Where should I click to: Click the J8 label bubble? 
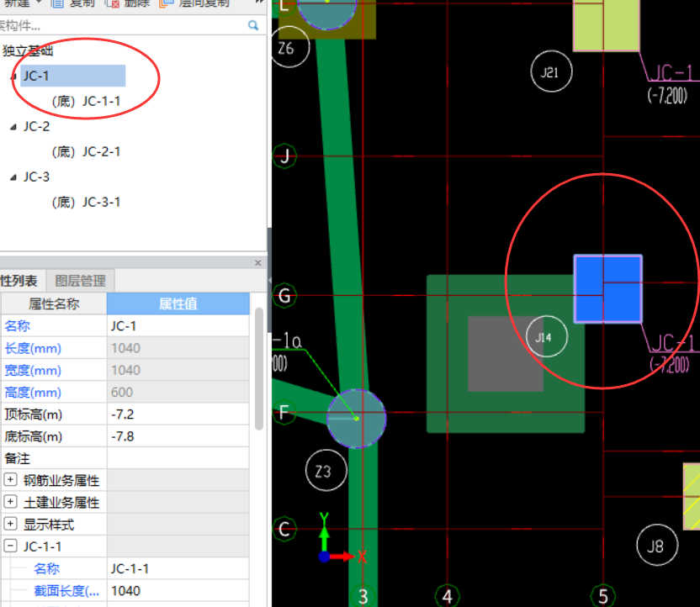(657, 545)
